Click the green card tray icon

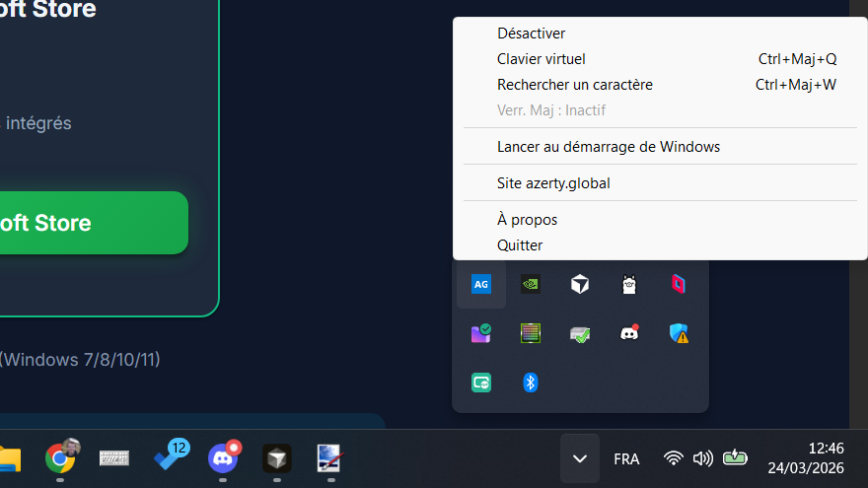[x=481, y=383]
